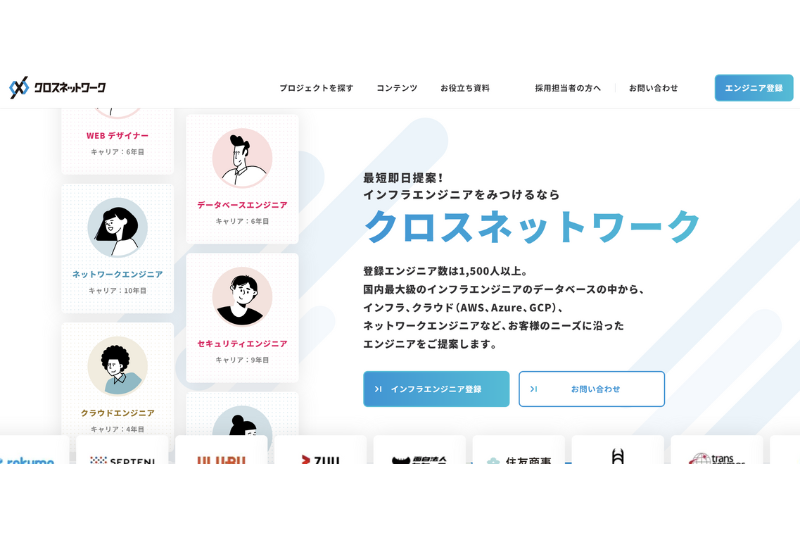Select the クラウドエンジニア avatar
This screenshot has height=533, width=800.
tap(117, 366)
